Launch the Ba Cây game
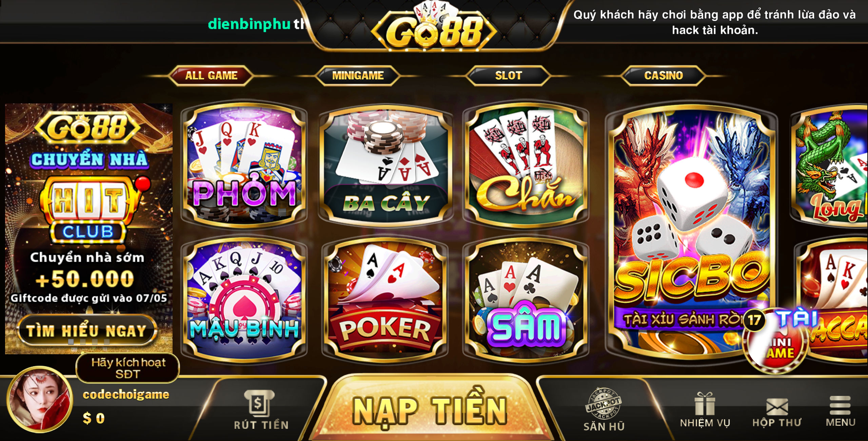The height and width of the screenshot is (441, 868). pyautogui.click(x=386, y=165)
